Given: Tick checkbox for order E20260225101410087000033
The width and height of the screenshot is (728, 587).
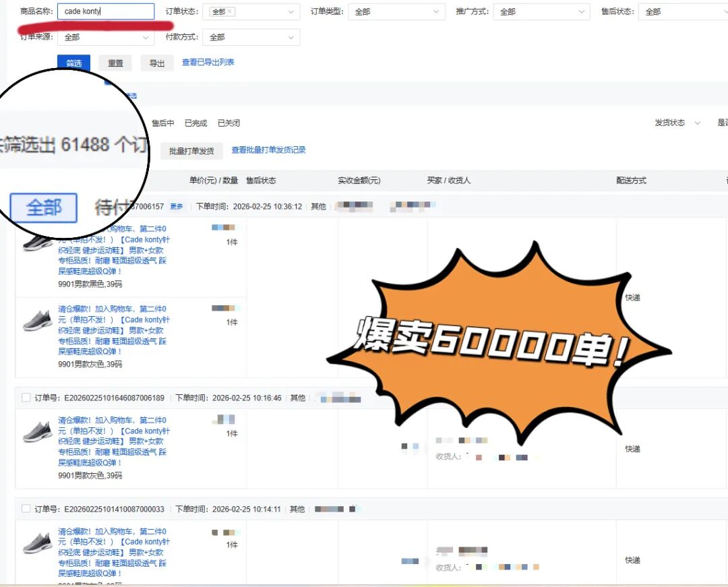Looking at the screenshot, I should (26, 509).
